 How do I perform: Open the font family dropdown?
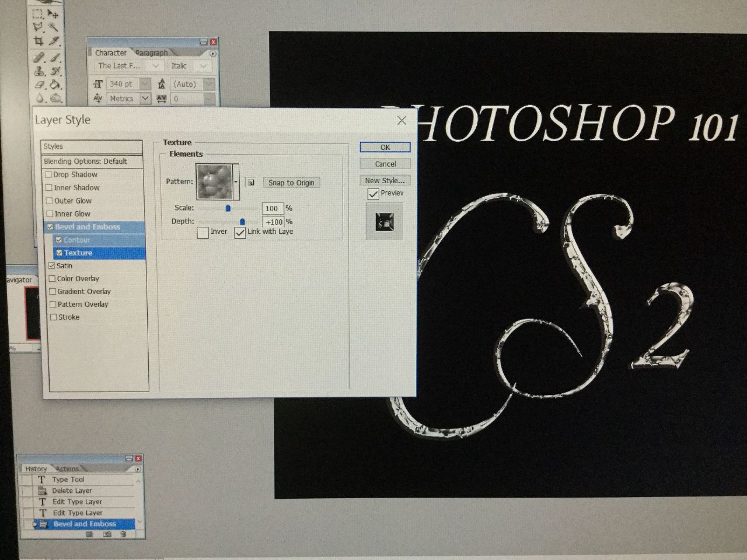(155, 66)
